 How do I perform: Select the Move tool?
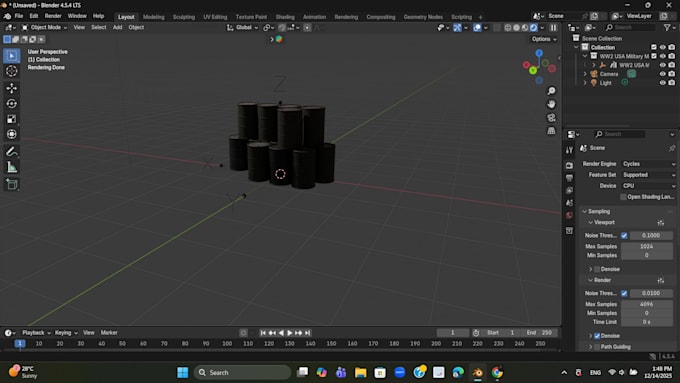tap(12, 88)
